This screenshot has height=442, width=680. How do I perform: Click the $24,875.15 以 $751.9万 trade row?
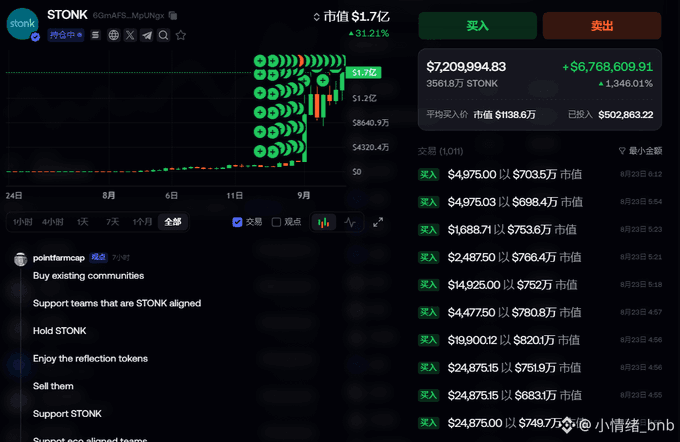tap(540, 368)
